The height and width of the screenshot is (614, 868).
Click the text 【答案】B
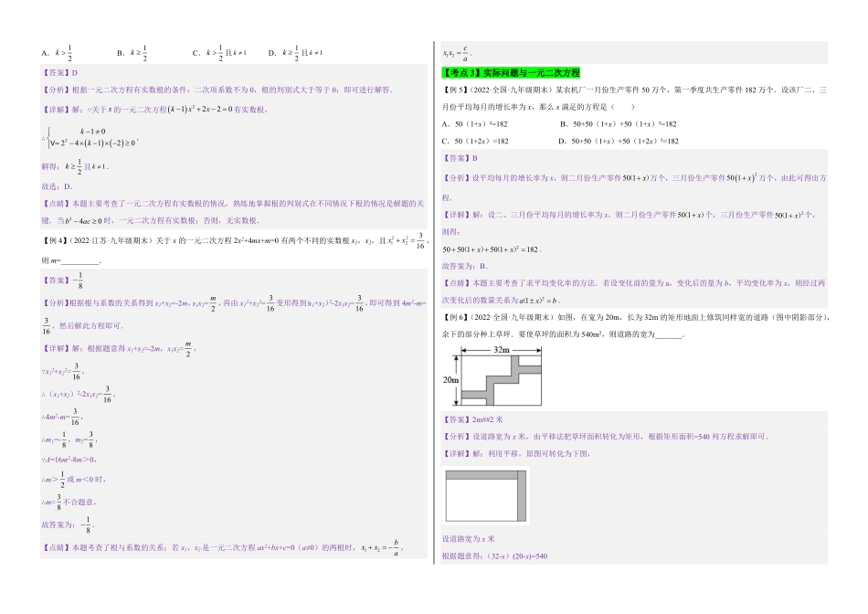tap(460, 158)
